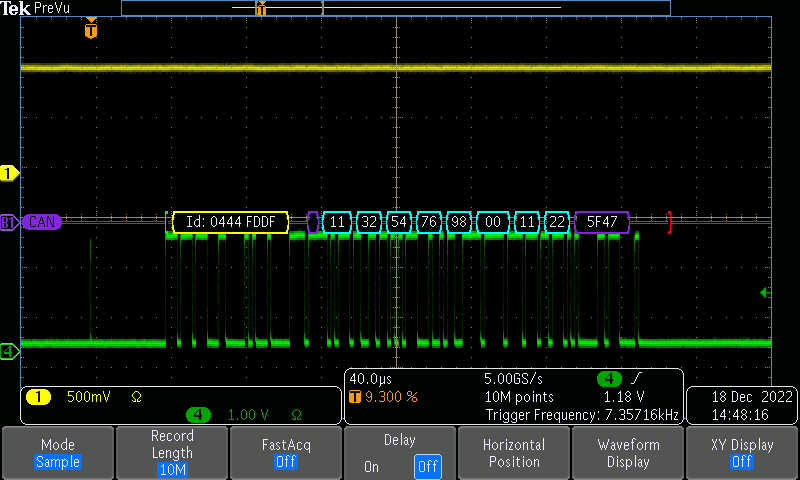Click the green trigger level arrow at right edge

tap(765, 292)
